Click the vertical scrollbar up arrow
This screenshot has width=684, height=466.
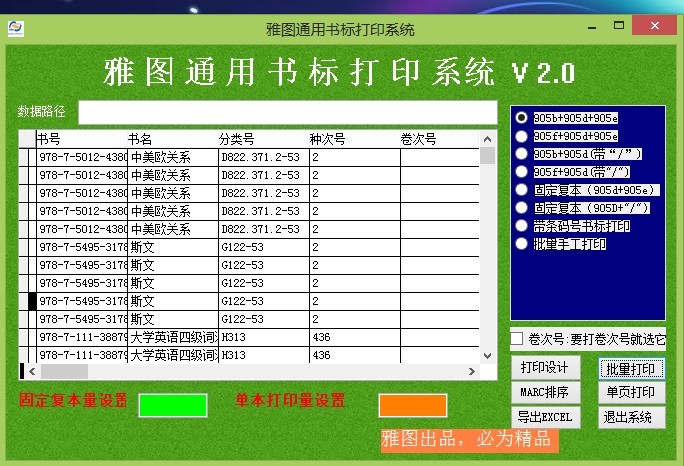[x=487, y=139]
